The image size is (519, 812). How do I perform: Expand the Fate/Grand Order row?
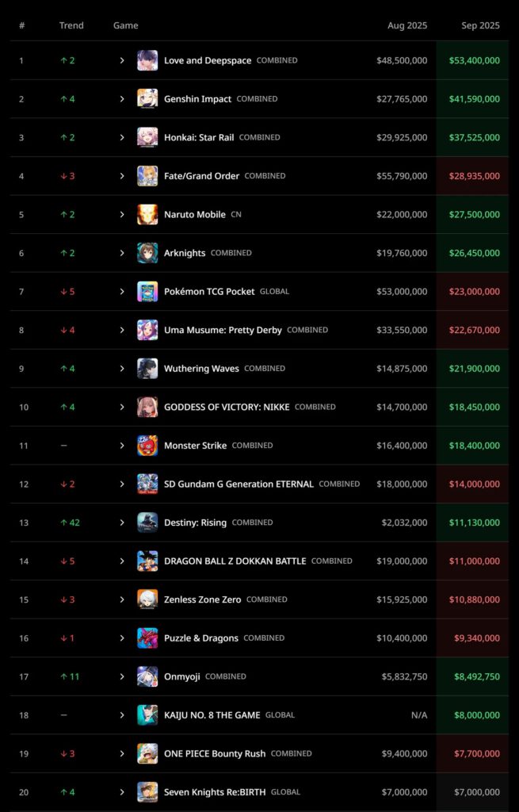coord(122,176)
